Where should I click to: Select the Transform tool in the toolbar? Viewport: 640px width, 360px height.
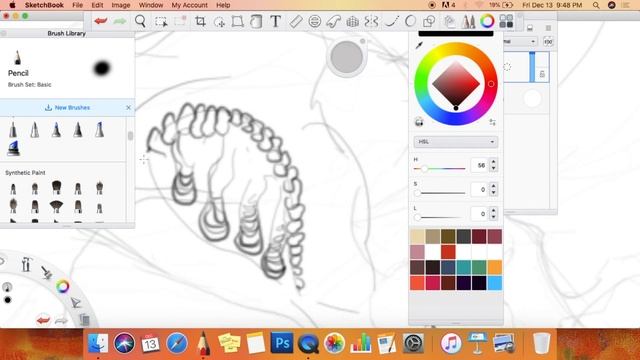(x=238, y=21)
